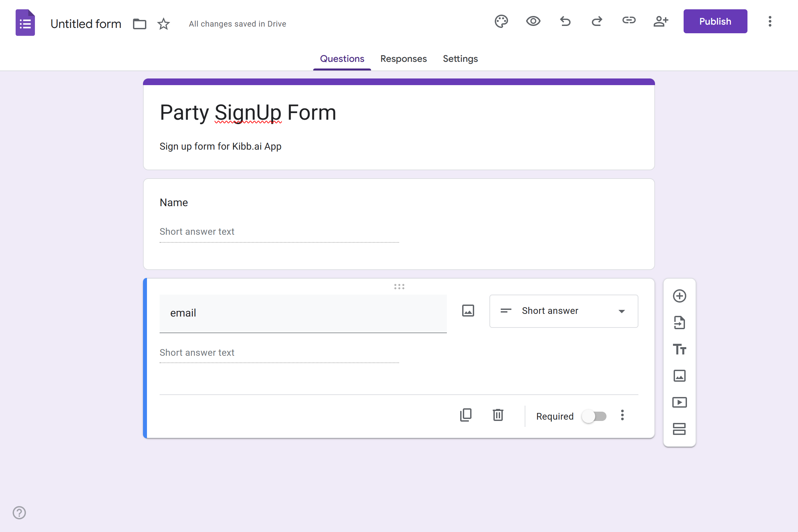798x532 pixels.
Task: Add collaborators to the form
Action: click(661, 21)
